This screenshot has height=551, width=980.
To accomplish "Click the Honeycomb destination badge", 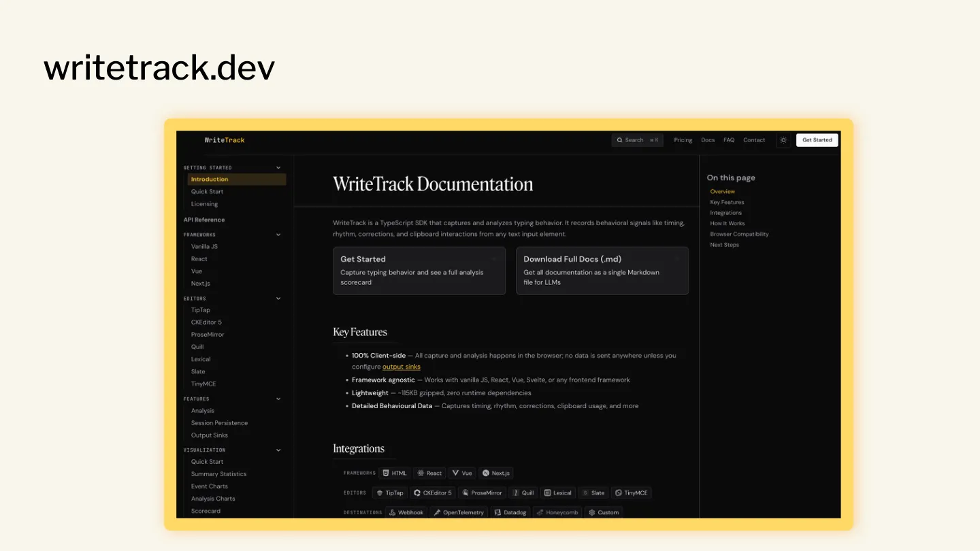I will (x=557, y=512).
